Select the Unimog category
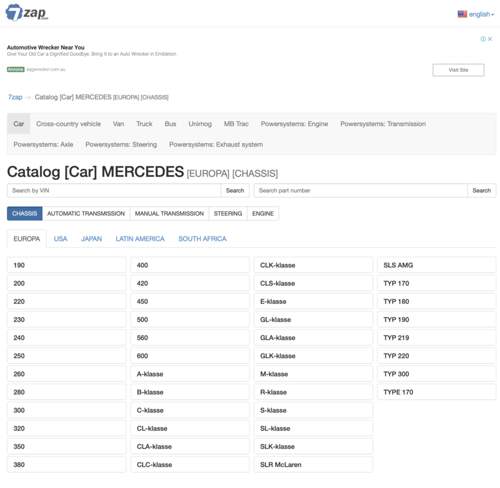 pos(200,124)
